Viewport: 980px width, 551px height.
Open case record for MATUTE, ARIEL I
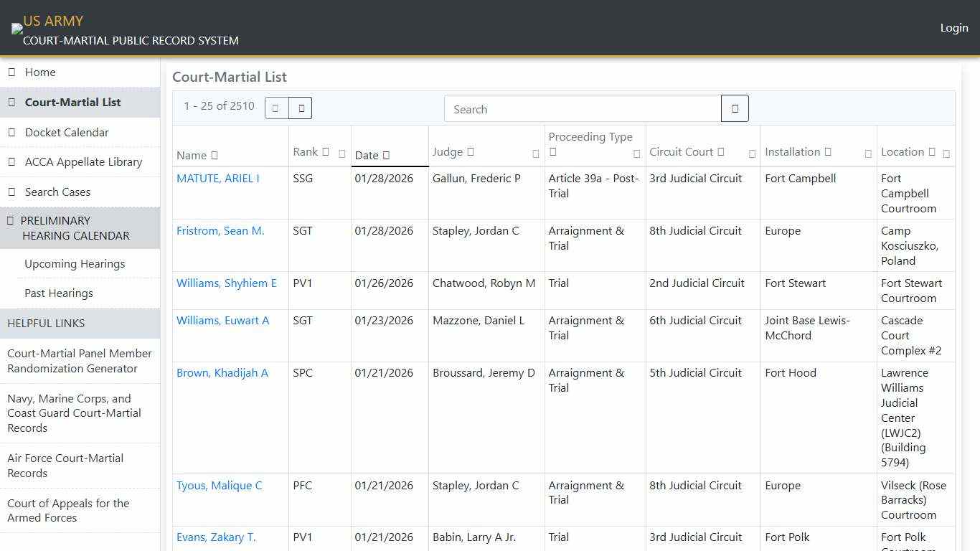point(217,178)
